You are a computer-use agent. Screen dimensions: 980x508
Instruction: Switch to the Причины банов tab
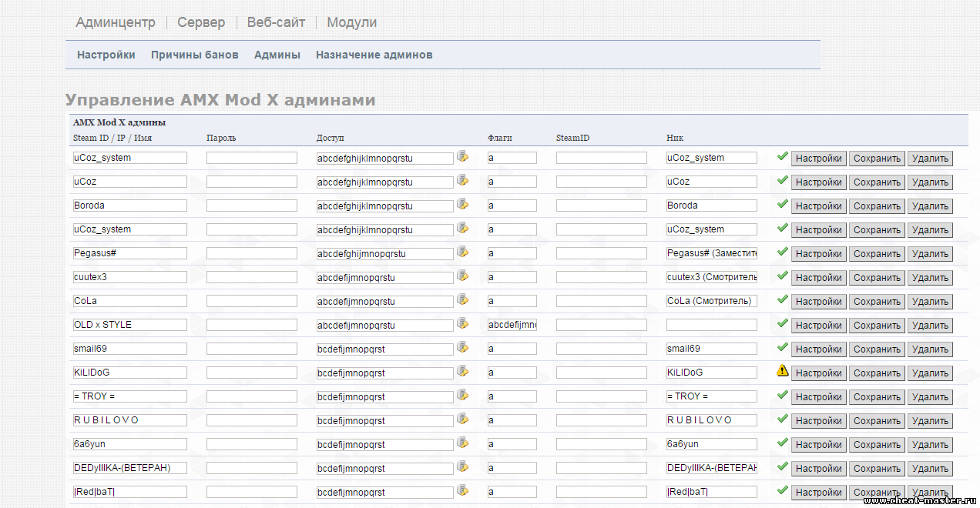(x=194, y=55)
